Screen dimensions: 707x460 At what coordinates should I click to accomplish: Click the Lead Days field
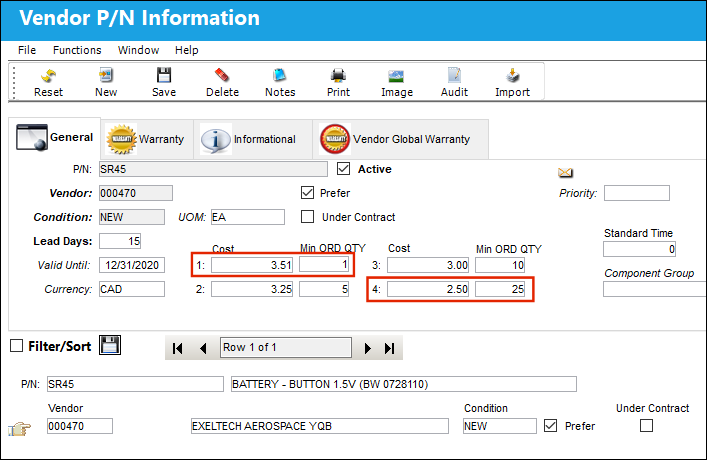[x=120, y=241]
